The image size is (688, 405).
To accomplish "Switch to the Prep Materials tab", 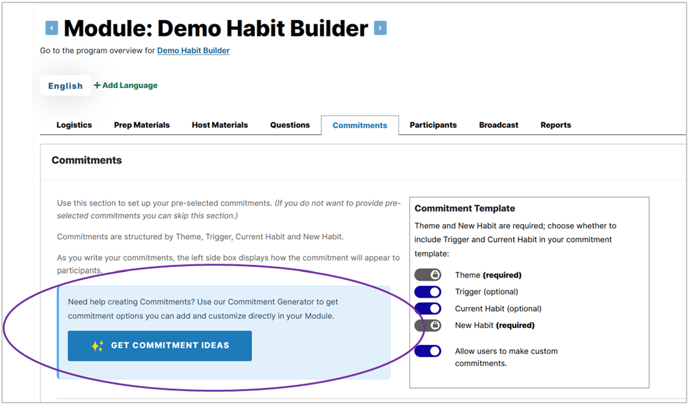I will (x=142, y=125).
